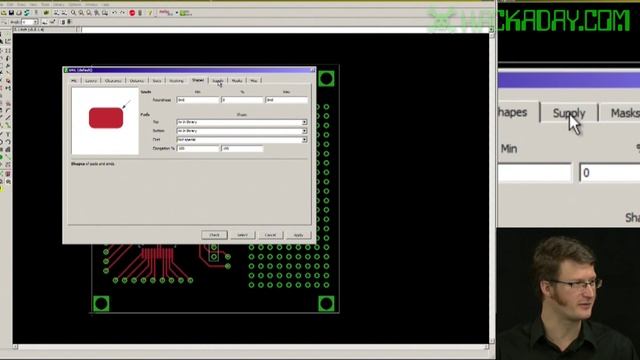Click the Go traffic light icon

pos(140,13)
